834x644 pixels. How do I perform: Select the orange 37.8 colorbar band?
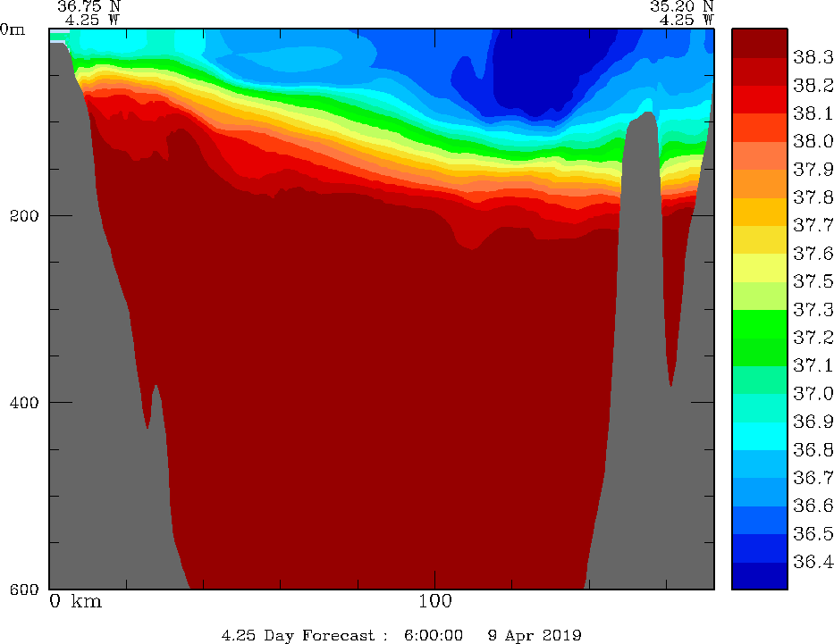pyautogui.click(x=760, y=184)
